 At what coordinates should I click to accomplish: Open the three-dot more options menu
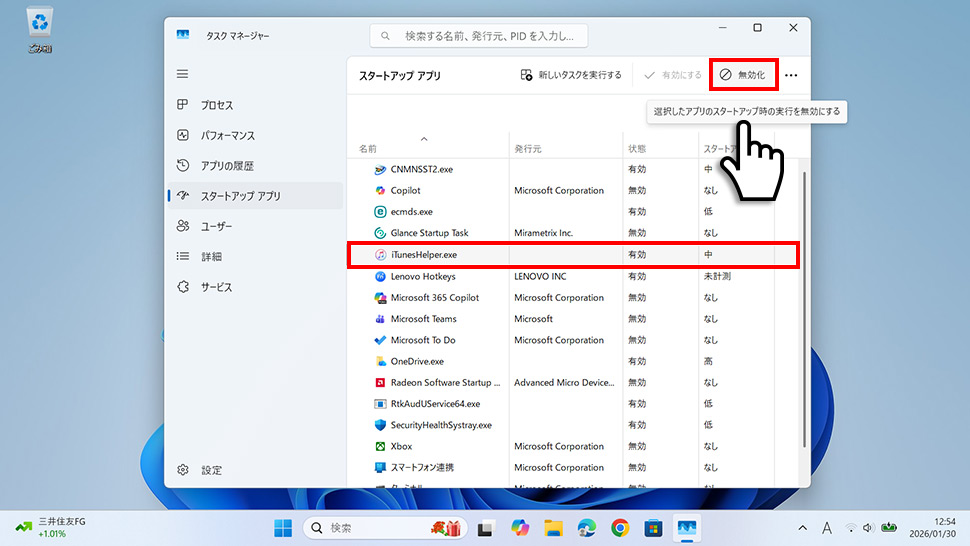click(x=791, y=75)
